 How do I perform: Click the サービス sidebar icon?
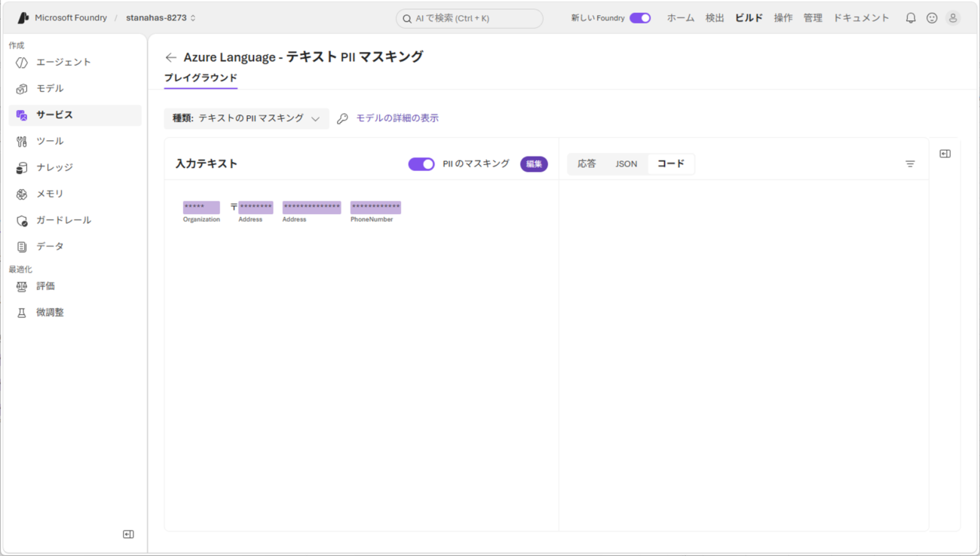22,115
